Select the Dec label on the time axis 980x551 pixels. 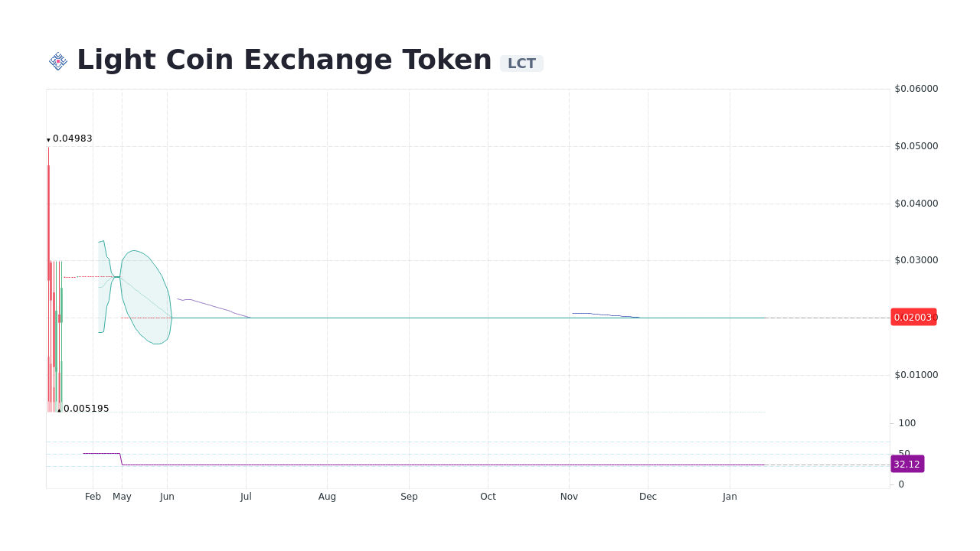coord(648,497)
